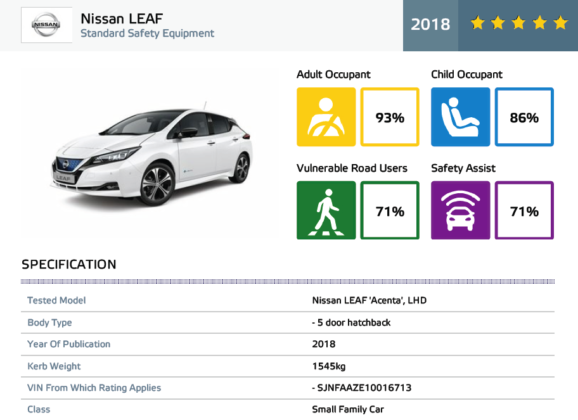Click the Nissan LEAF title text
Viewport: 578px width, 420px height.
tap(122, 18)
